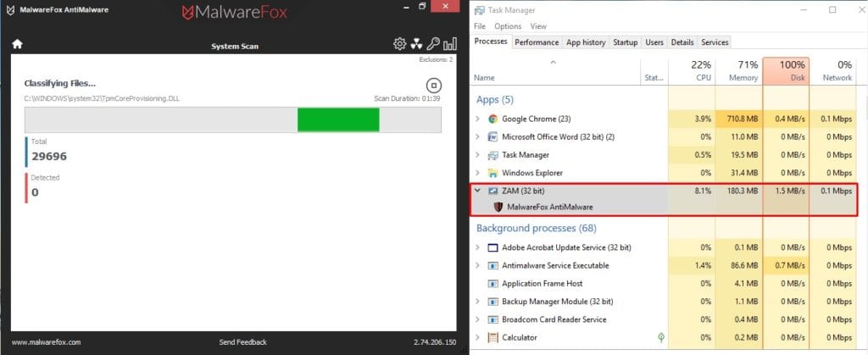
Task: Click ZAM (32 bit) process icon
Action: pyautogui.click(x=493, y=191)
